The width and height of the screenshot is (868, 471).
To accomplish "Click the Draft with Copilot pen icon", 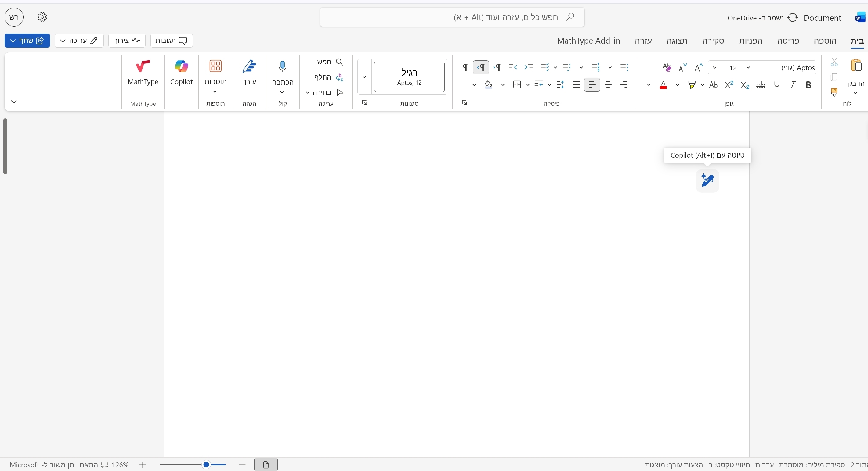I will pyautogui.click(x=707, y=180).
